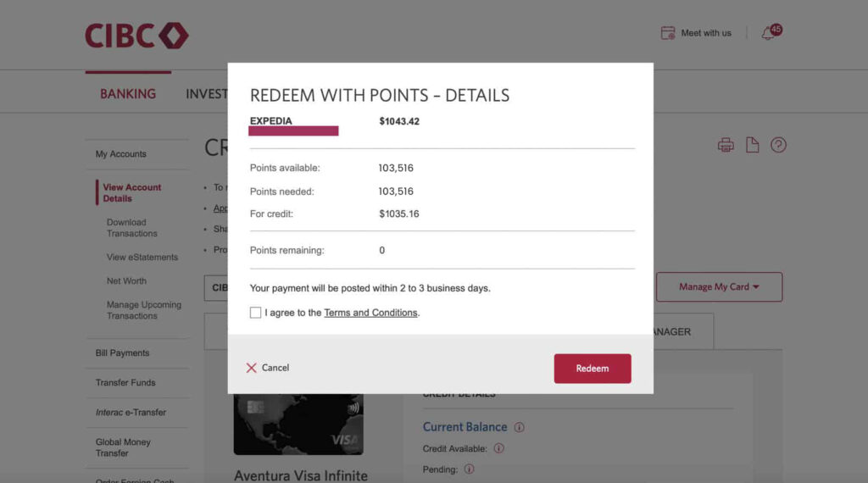The image size is (868, 483).
Task: Go to Bill Payments
Action: click(x=122, y=353)
